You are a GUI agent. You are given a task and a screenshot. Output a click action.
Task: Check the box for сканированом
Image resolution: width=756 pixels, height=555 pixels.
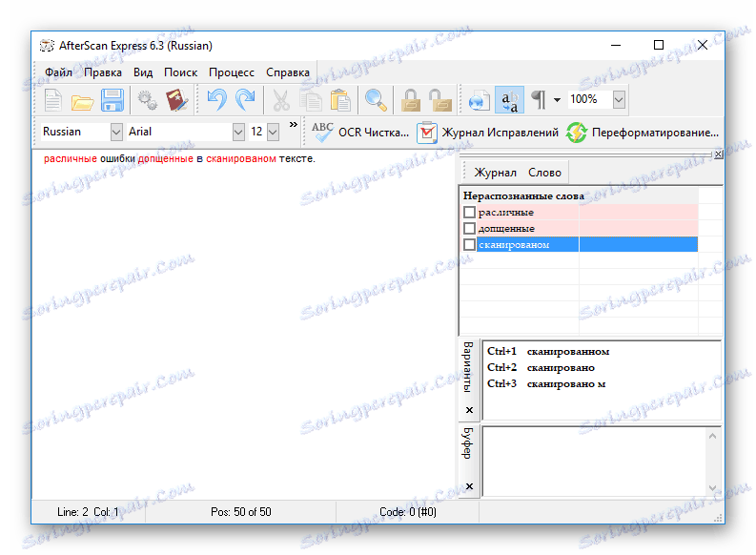[469, 244]
